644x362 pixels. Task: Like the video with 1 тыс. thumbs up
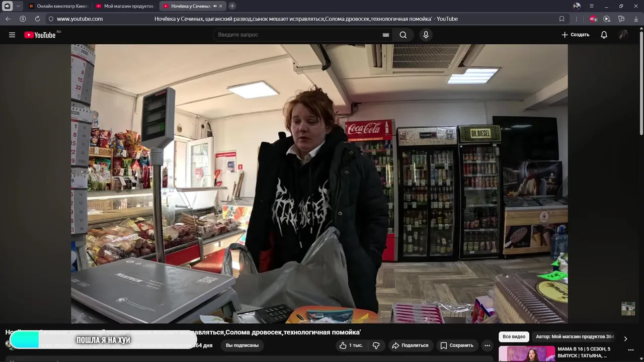pyautogui.click(x=351, y=345)
